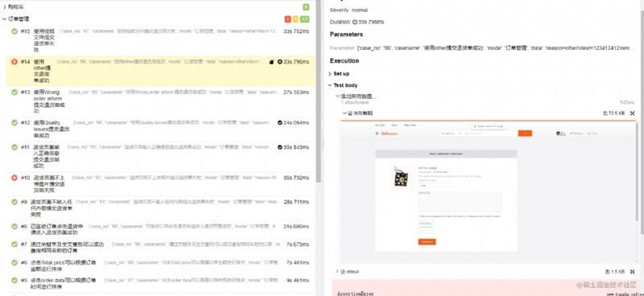Open test #10 退货页面不上传图片
The width and height of the screenshot is (644, 296).
pyautogui.click(x=161, y=184)
